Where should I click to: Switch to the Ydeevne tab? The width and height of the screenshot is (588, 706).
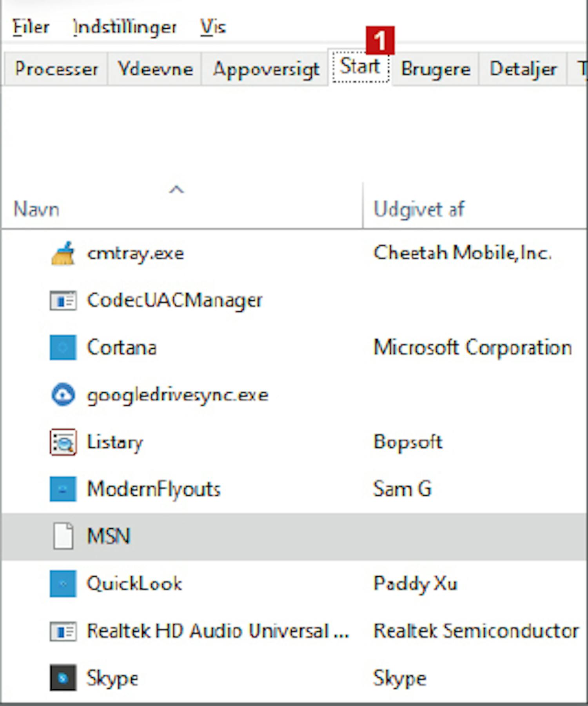(x=155, y=69)
